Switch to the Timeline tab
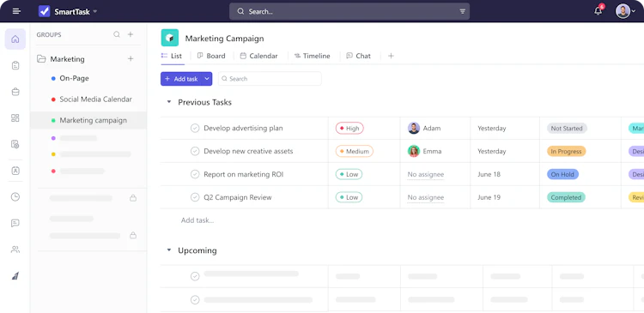Viewport: 644px width, 313px height. 313,56
